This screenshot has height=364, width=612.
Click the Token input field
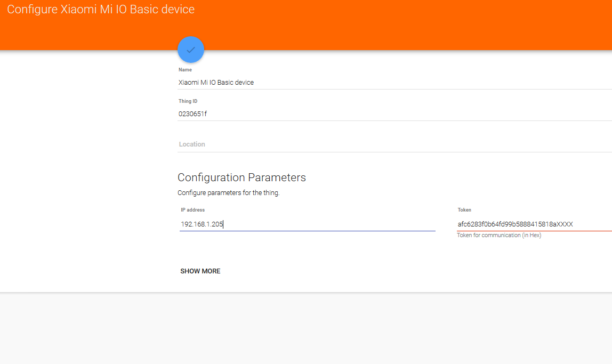pos(534,224)
